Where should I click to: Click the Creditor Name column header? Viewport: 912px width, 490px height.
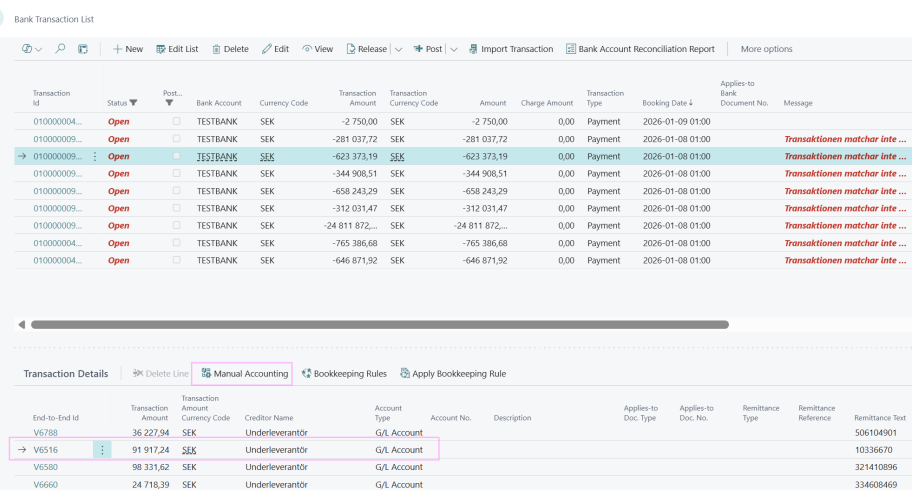269,418
